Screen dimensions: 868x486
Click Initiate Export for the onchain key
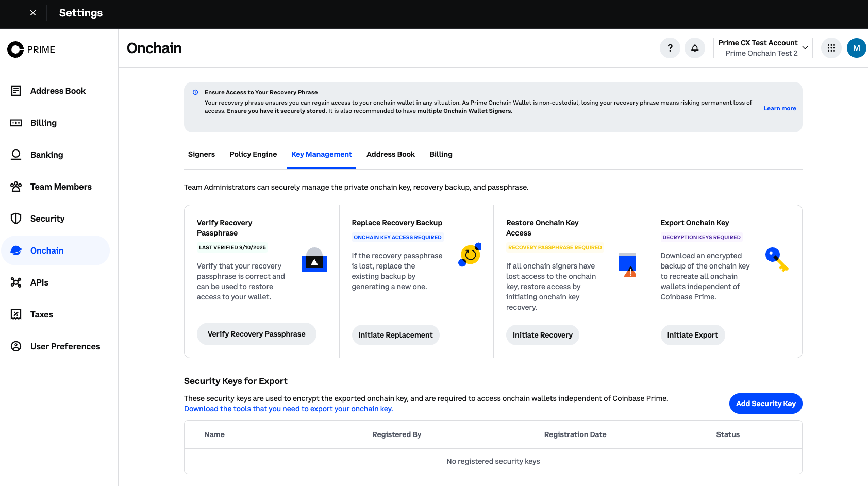point(693,335)
